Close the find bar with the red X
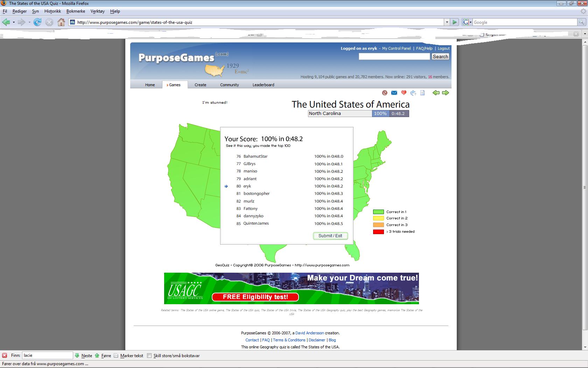Viewport: 588px width, 368px height. (x=5, y=355)
